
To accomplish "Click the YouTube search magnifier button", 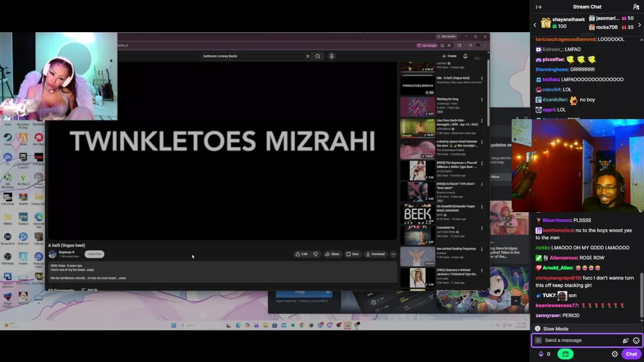I will coord(317,56).
